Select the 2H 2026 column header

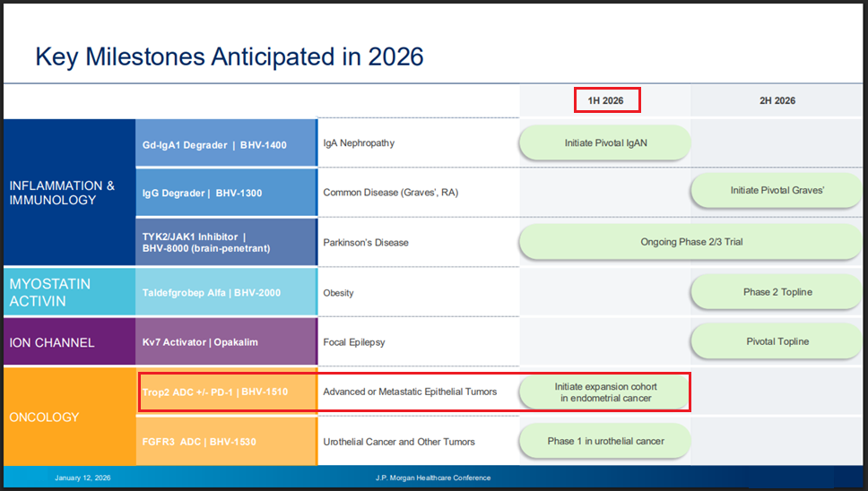[777, 100]
